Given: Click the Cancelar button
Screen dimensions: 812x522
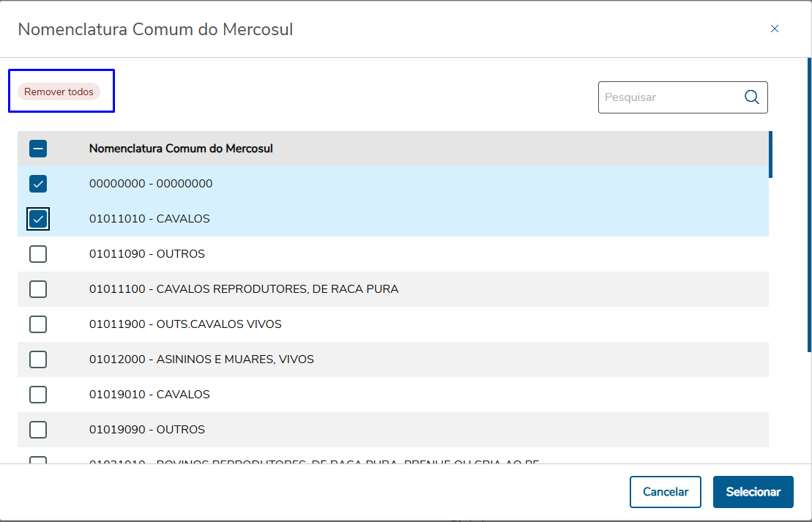Looking at the screenshot, I should pyautogui.click(x=665, y=492).
